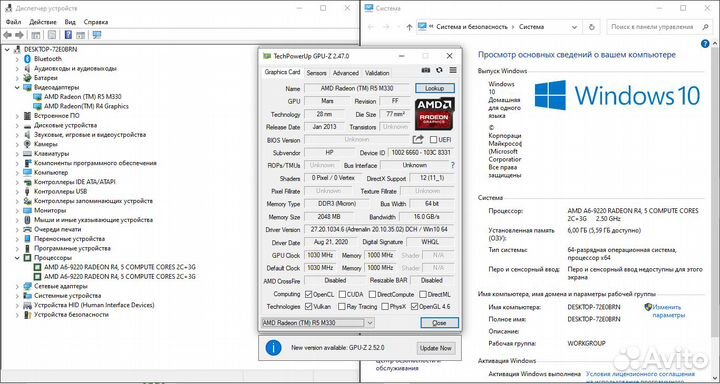Toggle the Ray Tracing checkbox
This screenshot has width=720, height=384.
pos(342,306)
